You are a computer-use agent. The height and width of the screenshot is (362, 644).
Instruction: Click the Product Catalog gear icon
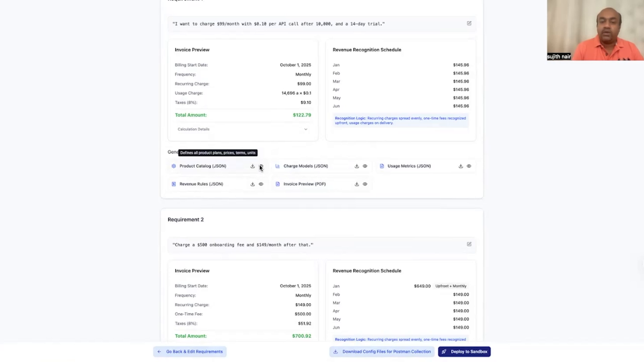pyautogui.click(x=174, y=166)
